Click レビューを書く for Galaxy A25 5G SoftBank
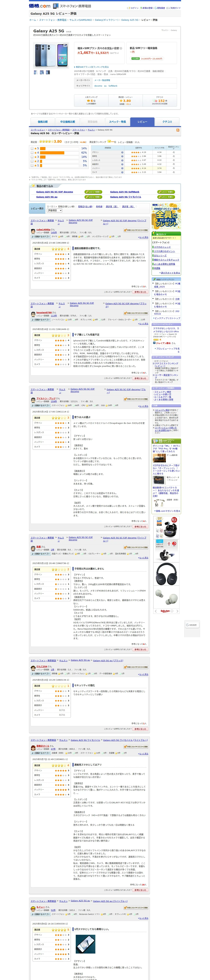The height and width of the screenshot is (980, 210). pos(166,192)
